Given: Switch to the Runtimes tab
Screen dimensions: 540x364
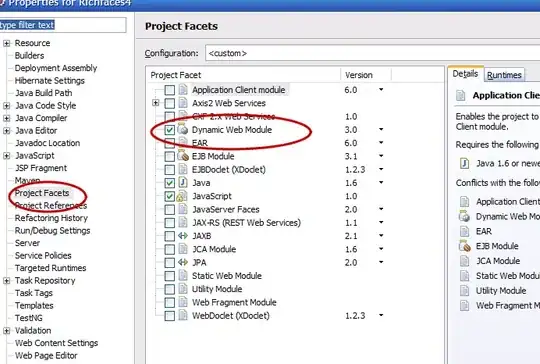Looking at the screenshot, I should pyautogui.click(x=504, y=75).
